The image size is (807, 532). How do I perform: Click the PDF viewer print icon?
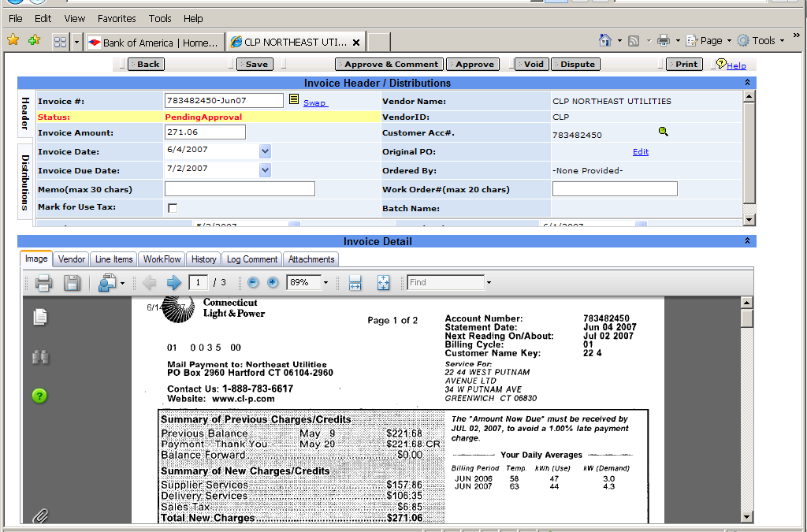pos(43,283)
